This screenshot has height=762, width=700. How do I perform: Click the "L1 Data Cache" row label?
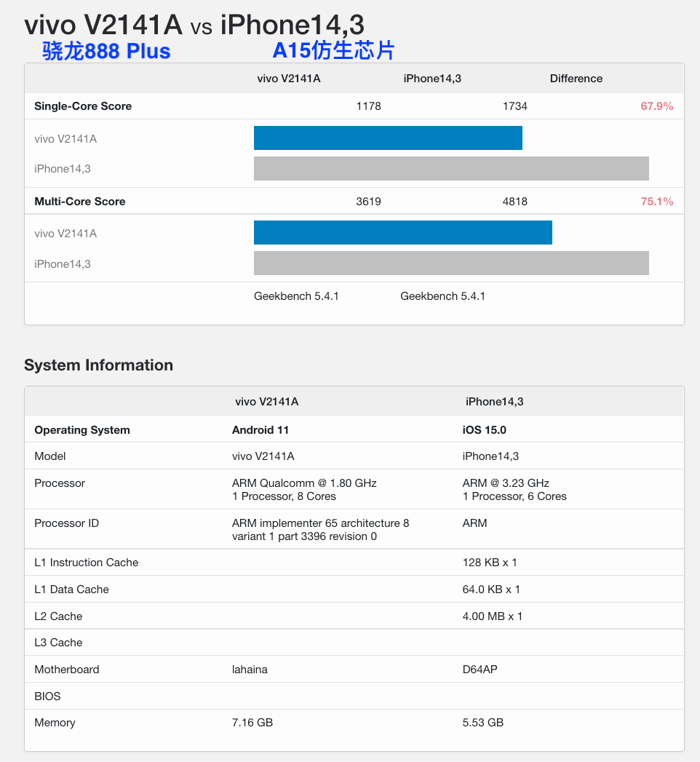click(x=71, y=590)
